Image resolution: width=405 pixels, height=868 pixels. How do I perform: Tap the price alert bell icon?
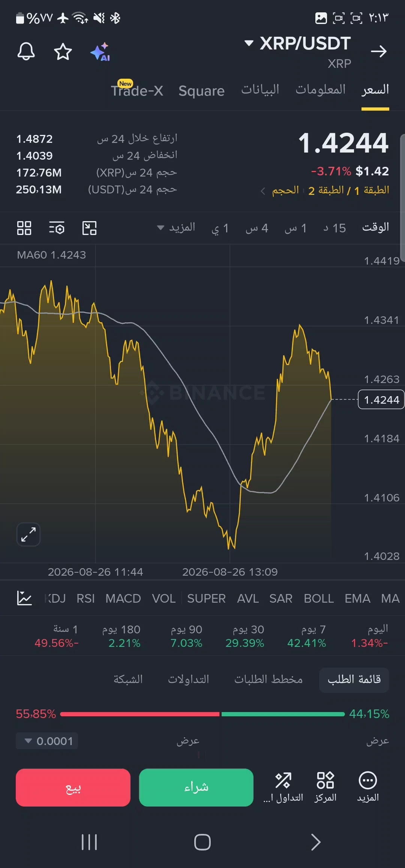[26, 51]
